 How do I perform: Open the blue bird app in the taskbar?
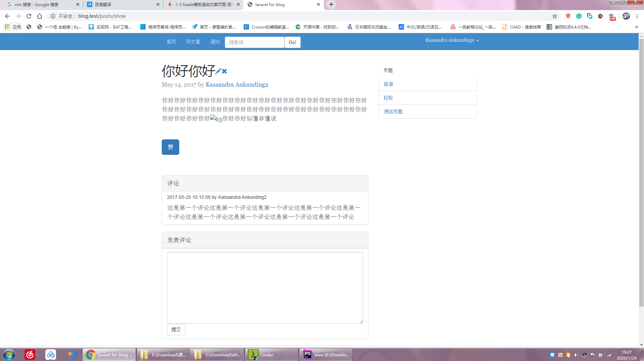[72, 355]
